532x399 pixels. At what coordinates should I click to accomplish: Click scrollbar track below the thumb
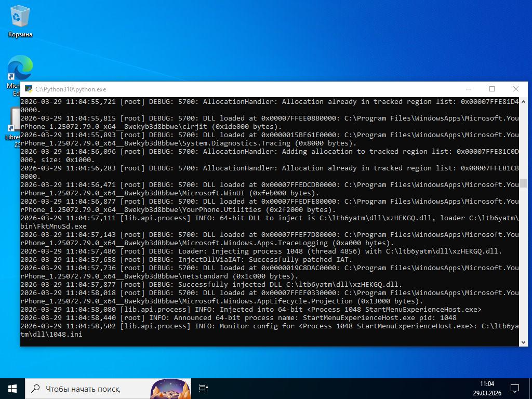[523, 260]
